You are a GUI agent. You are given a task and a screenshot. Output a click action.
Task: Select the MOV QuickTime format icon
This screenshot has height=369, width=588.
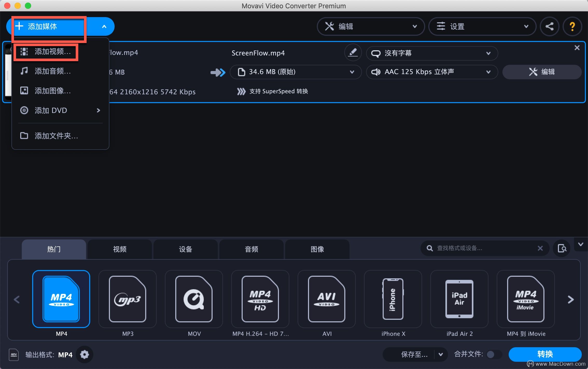tap(194, 299)
